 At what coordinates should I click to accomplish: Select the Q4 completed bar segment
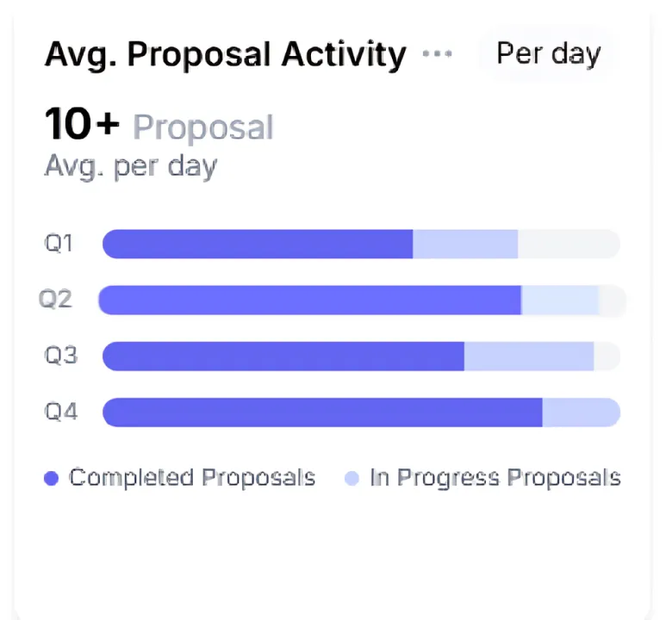tap(322, 412)
